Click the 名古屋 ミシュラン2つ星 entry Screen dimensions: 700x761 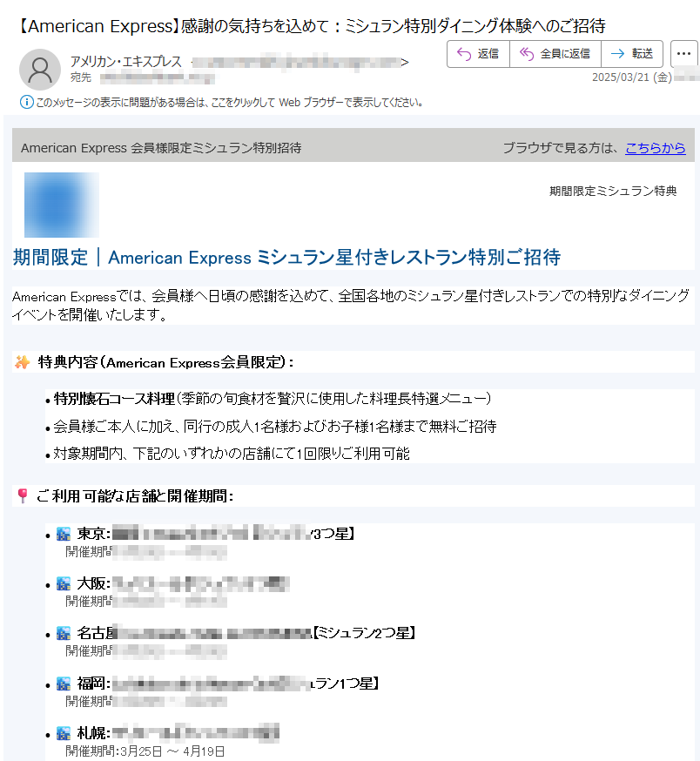tap(246, 633)
